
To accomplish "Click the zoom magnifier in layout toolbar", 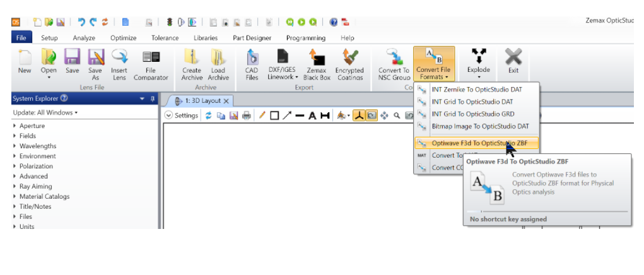I will click(x=397, y=116).
